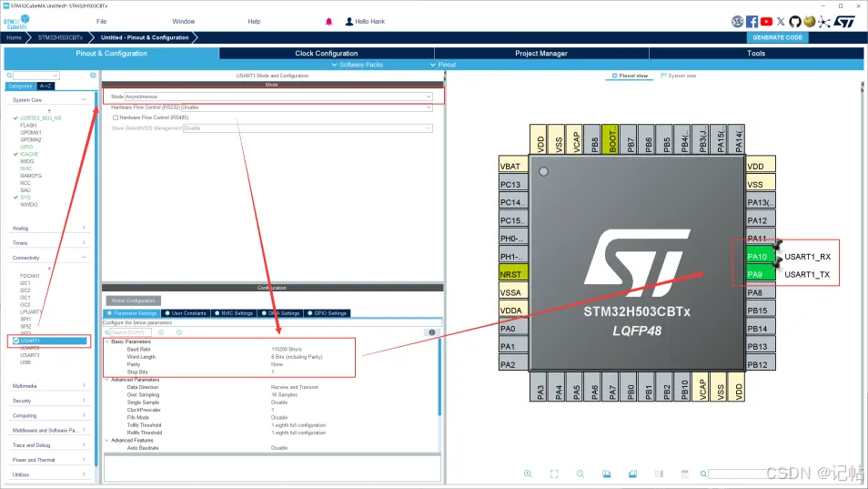Expand the Software Packs dropdown
The image size is (868, 489).
tap(358, 65)
